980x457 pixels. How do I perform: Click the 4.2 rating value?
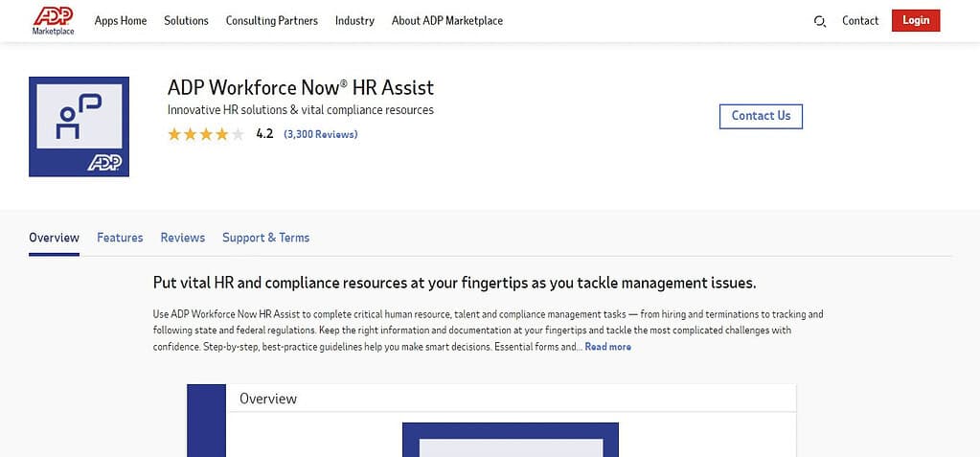tap(264, 134)
